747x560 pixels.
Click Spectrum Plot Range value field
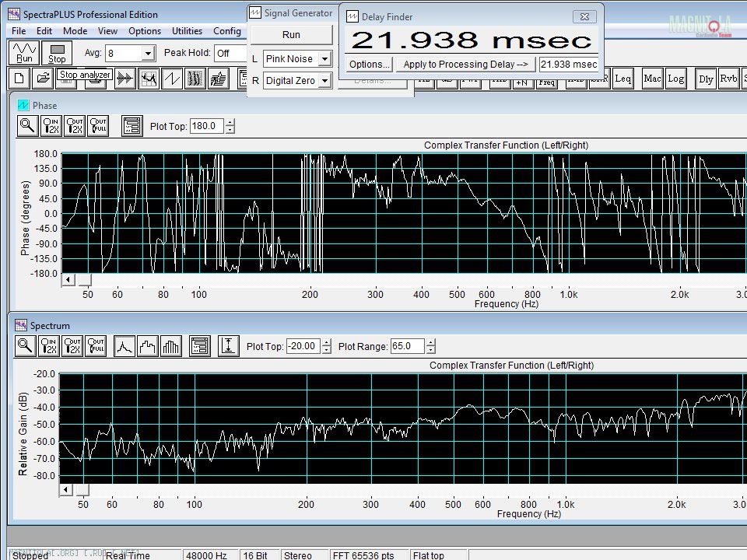(x=407, y=346)
